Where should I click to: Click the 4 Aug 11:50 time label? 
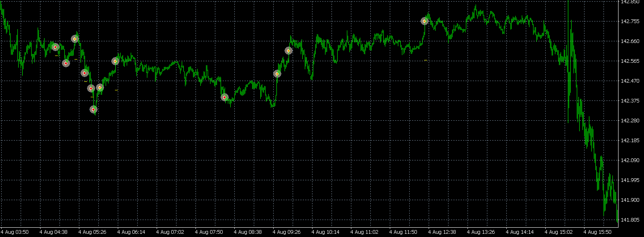404,232
